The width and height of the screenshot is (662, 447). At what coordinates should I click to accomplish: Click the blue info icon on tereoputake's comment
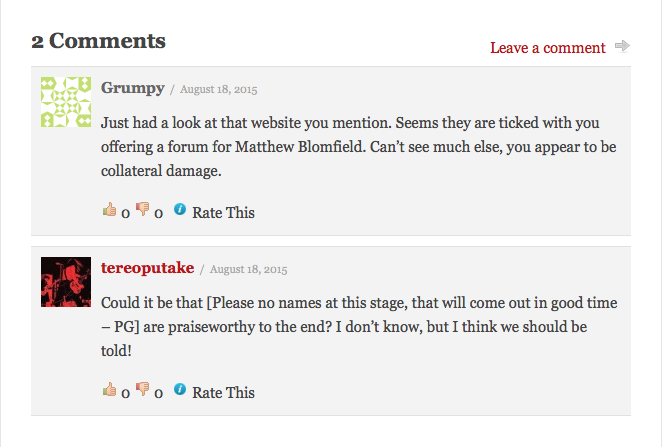[x=180, y=389]
